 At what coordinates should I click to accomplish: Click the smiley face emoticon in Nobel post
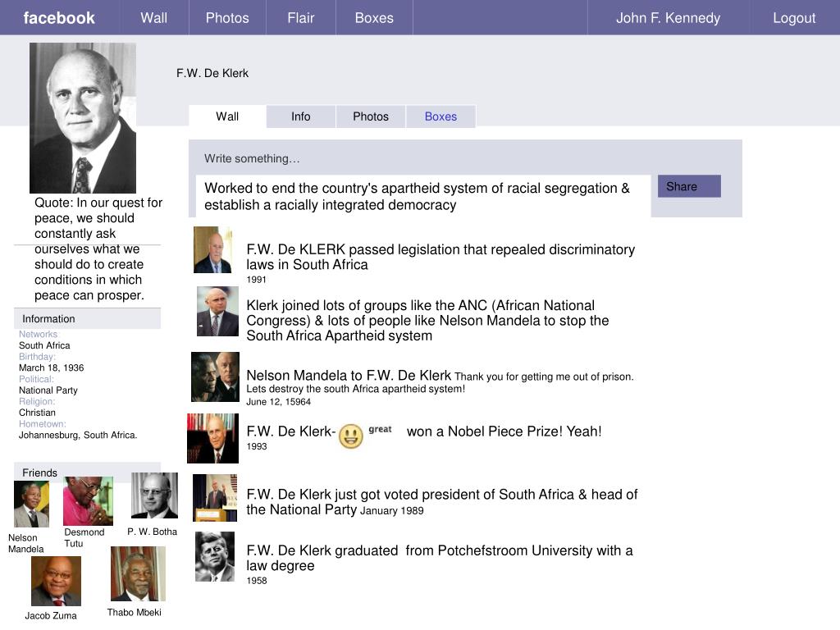[x=351, y=436]
